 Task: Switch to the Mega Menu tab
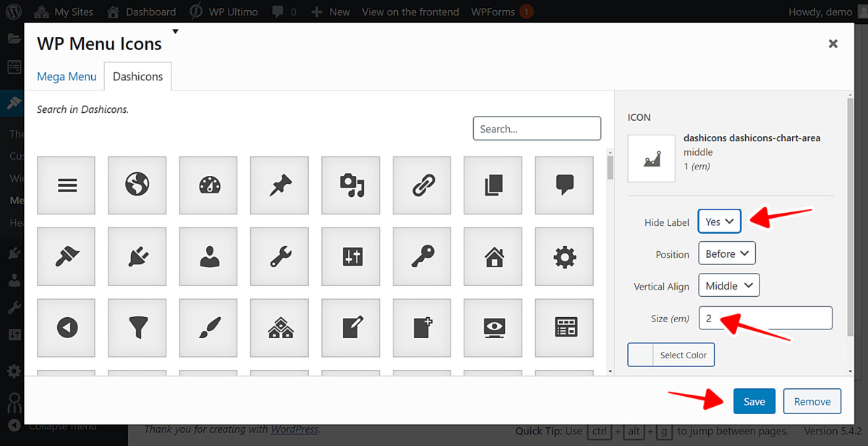(67, 76)
